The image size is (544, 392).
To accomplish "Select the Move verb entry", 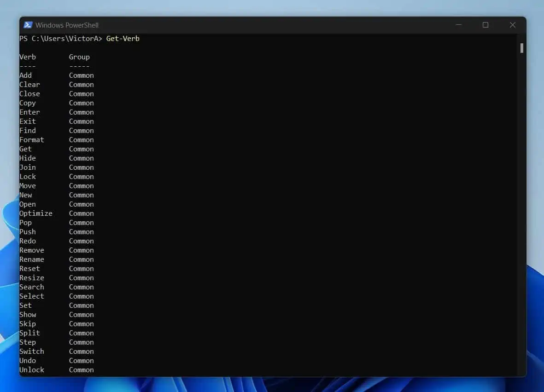I will [28, 186].
